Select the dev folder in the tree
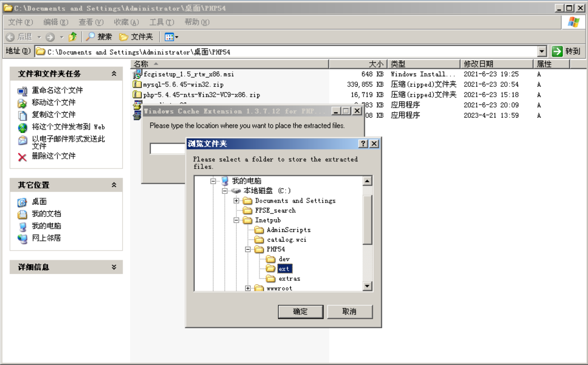The image size is (588, 365). coord(284,259)
